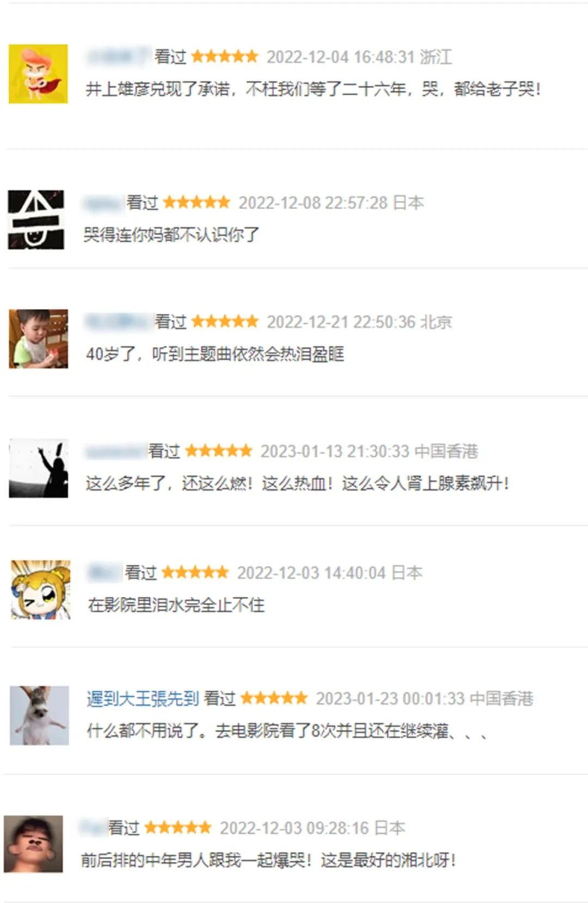This screenshot has height=903, width=588.
Task: Click the comment about watching it 8 times
Action: [x=286, y=730]
